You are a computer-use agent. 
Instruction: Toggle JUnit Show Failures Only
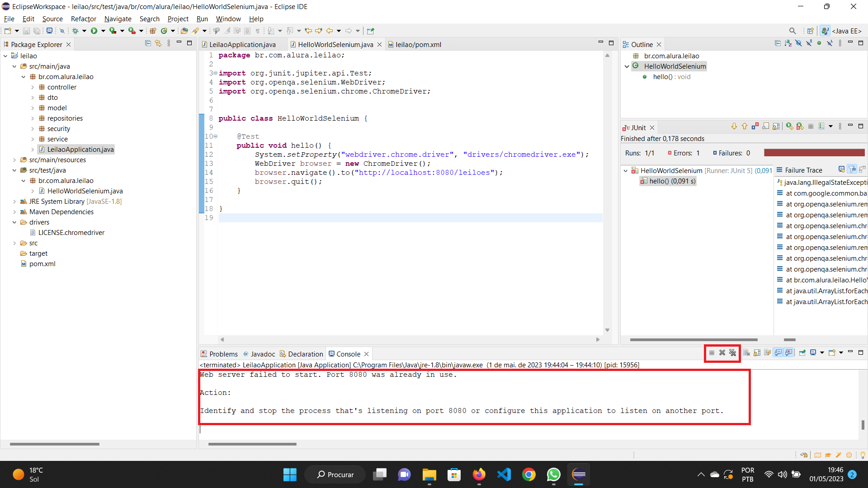point(755,127)
